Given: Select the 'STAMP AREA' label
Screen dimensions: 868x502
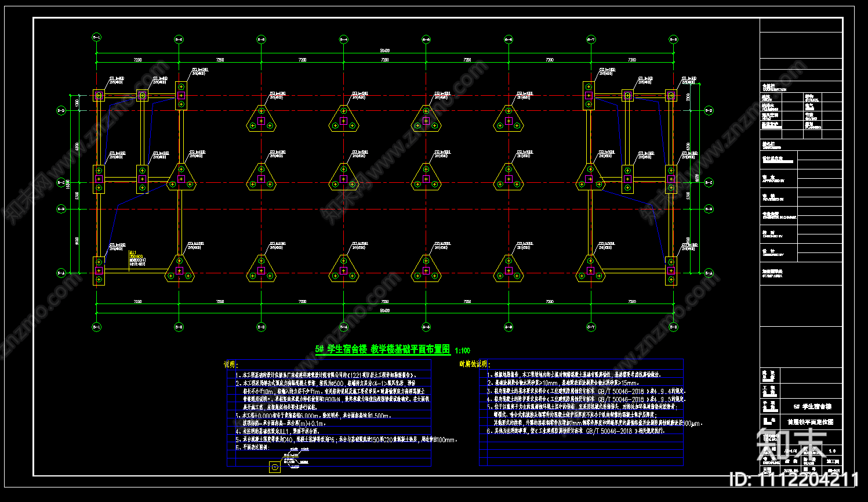Looking at the screenshot, I should click(x=772, y=275).
